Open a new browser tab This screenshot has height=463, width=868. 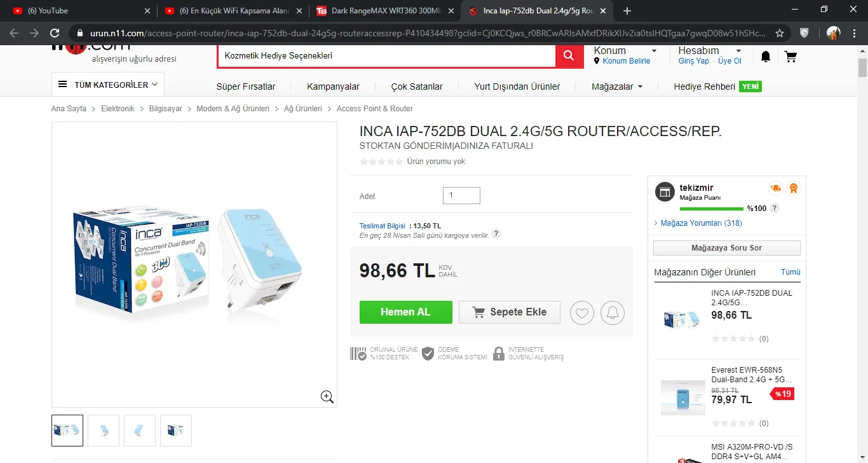coord(627,11)
